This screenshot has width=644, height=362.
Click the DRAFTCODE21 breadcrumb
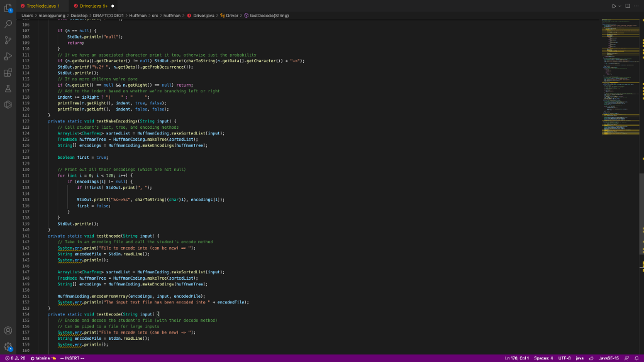point(108,16)
